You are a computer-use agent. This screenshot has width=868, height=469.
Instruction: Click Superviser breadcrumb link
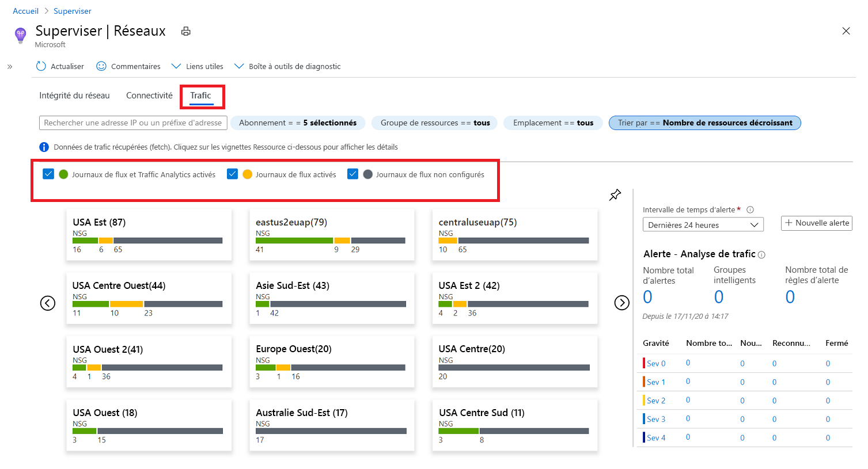click(73, 11)
